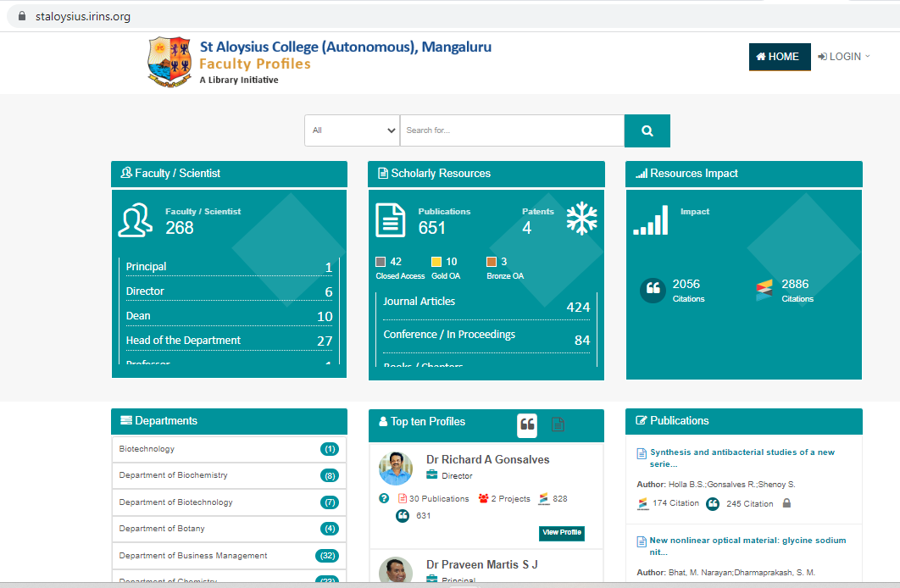Click the Conference / In Proceedings row
This screenshot has height=588, width=900.
click(486, 337)
